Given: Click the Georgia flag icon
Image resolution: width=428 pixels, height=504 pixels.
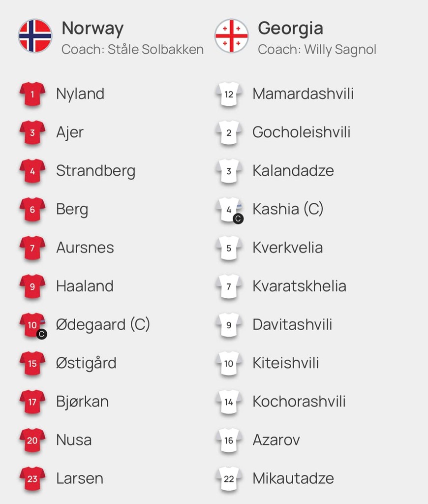Looking at the screenshot, I should [231, 35].
